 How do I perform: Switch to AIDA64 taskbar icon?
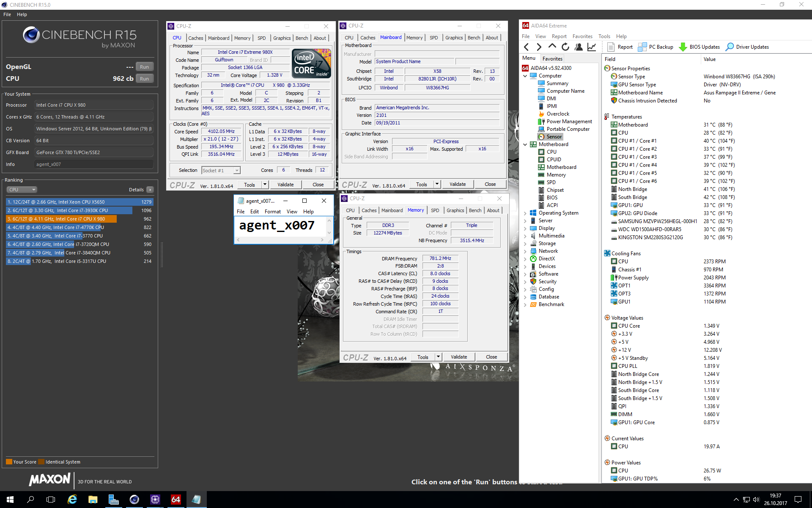(176, 500)
